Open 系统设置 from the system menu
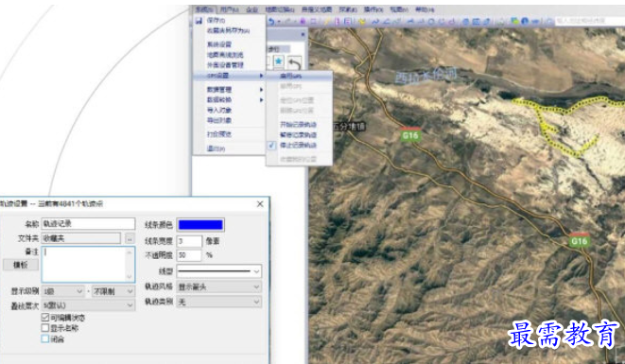The image size is (625, 364). tap(229, 44)
